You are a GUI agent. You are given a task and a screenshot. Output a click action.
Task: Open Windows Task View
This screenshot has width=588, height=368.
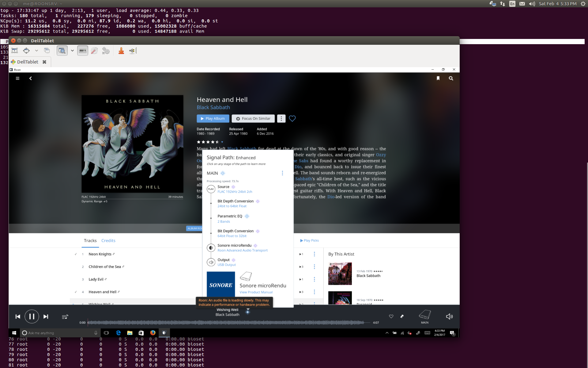point(106,333)
